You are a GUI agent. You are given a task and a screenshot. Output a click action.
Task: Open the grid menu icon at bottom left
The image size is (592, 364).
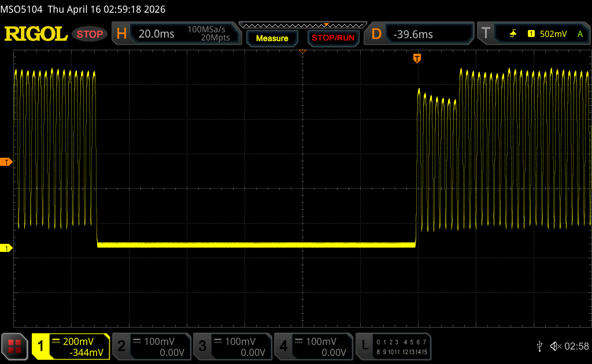pos(14,346)
